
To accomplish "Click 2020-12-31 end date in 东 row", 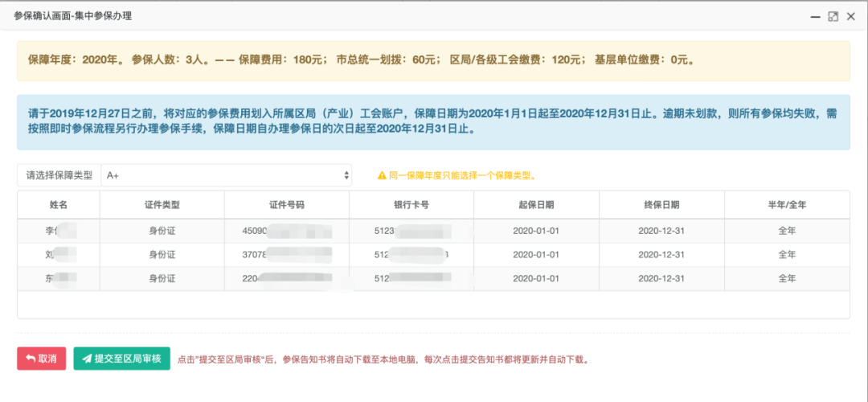I will click(x=661, y=278).
